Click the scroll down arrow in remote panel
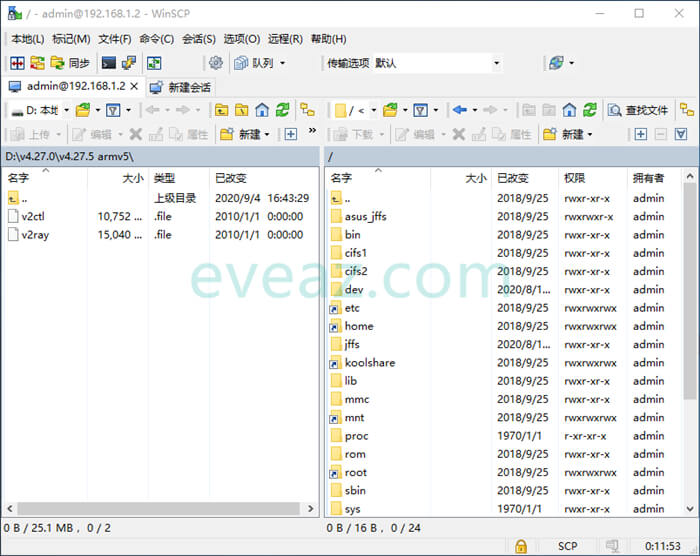This screenshot has width=700, height=556. click(x=690, y=508)
